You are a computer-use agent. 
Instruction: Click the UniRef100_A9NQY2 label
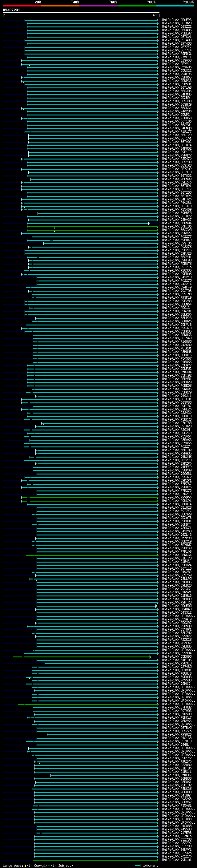point(176,155)
